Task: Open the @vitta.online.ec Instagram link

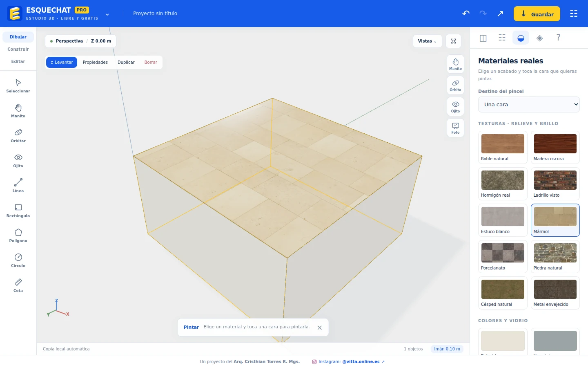Action: tap(363, 361)
